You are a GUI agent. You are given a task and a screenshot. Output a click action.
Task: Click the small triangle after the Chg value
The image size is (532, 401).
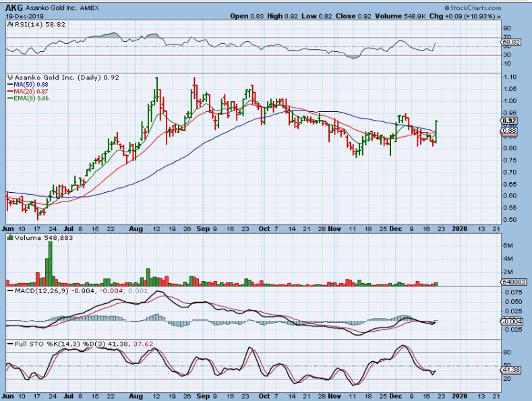click(498, 16)
